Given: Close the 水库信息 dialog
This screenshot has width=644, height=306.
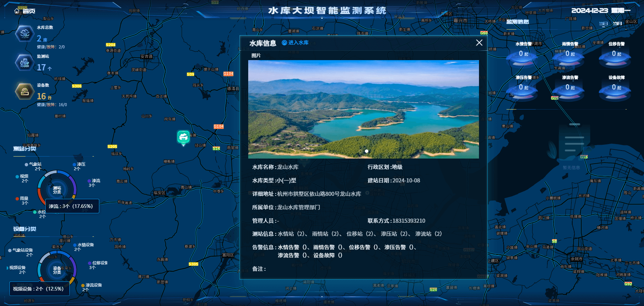Looking at the screenshot, I should point(479,43).
